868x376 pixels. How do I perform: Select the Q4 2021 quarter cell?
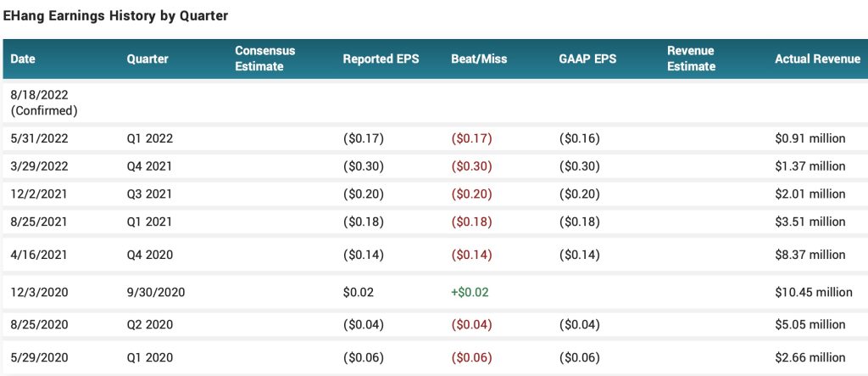pyautogui.click(x=150, y=166)
